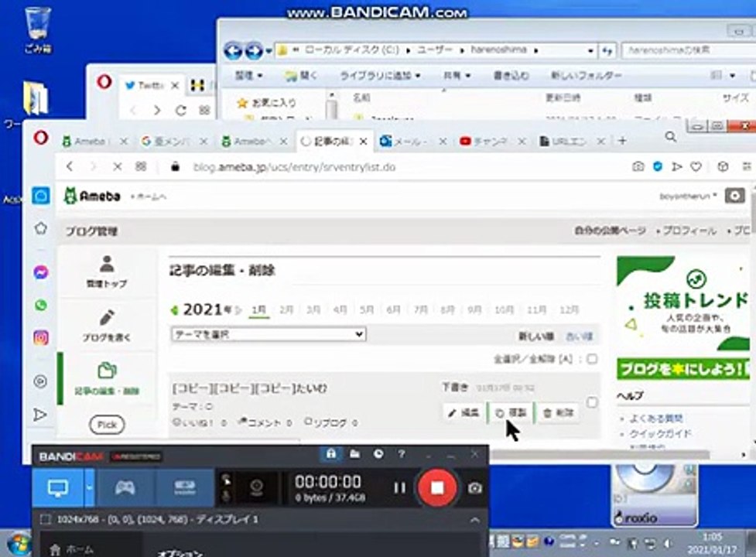756x557 pixels.
Task: Open 管理トップ in left menu
Action: (107, 272)
